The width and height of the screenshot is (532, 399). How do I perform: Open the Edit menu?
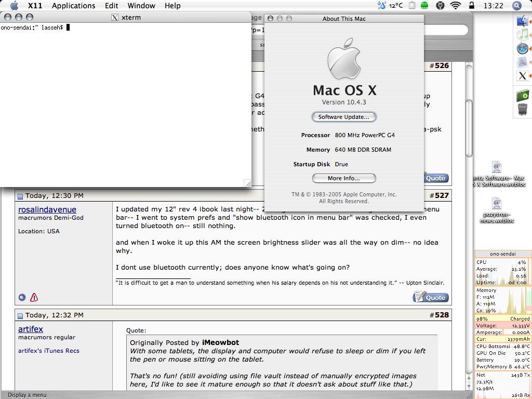point(111,5)
